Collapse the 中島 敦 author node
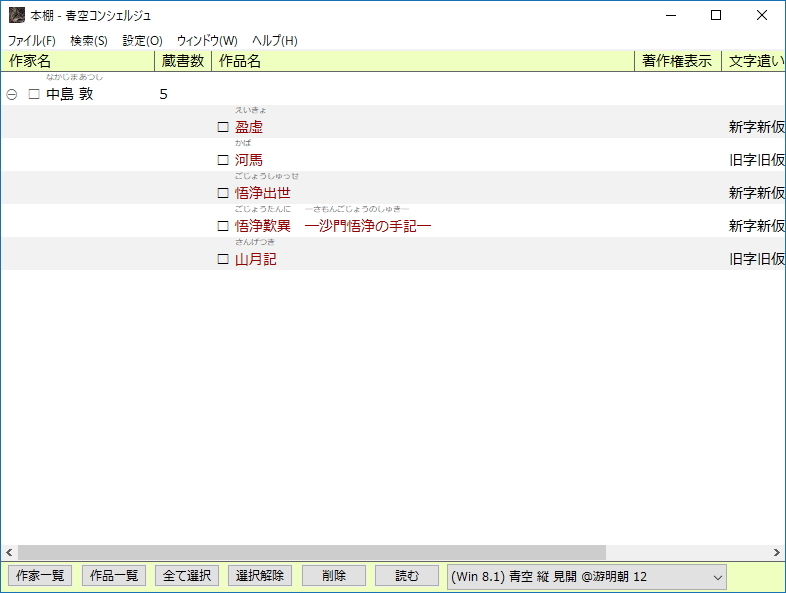This screenshot has width=786, height=593. tap(12, 94)
